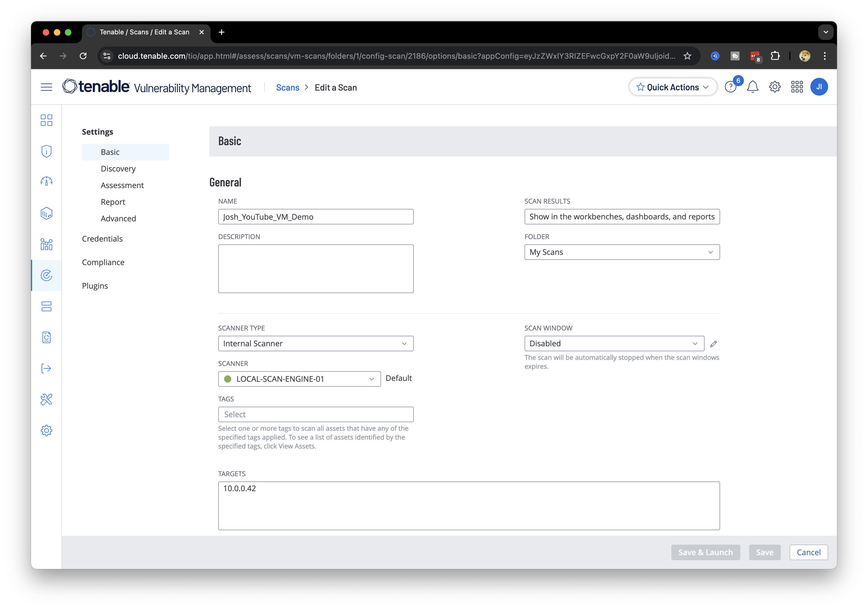Viewport: 868px width, 610px height.
Task: Open the assets nodes icon in sidebar
Action: coord(46,244)
